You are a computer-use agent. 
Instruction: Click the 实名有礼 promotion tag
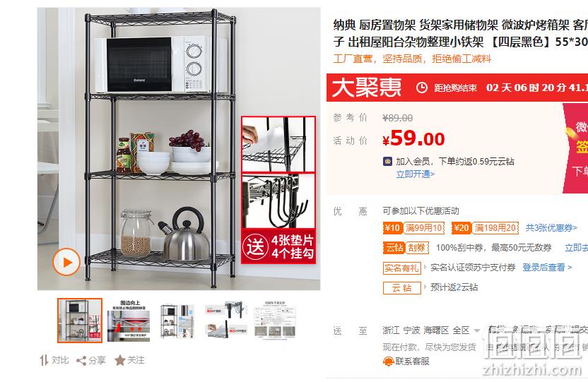401,268
